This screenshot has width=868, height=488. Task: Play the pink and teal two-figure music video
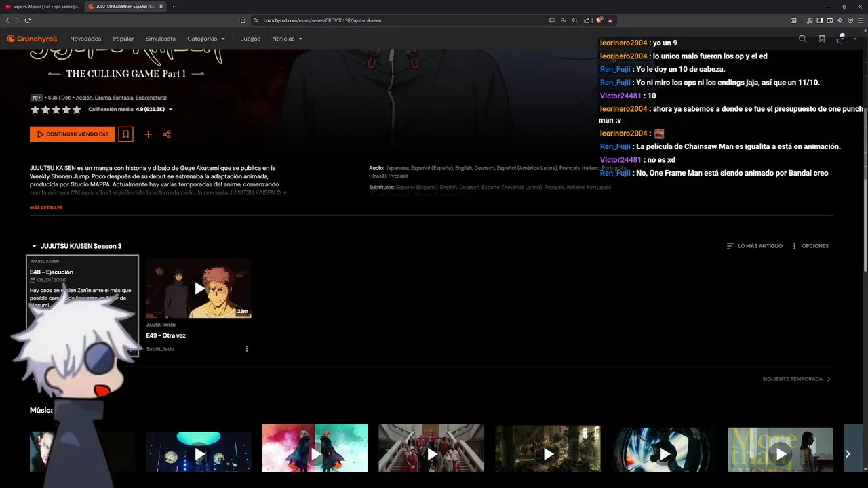315,448
